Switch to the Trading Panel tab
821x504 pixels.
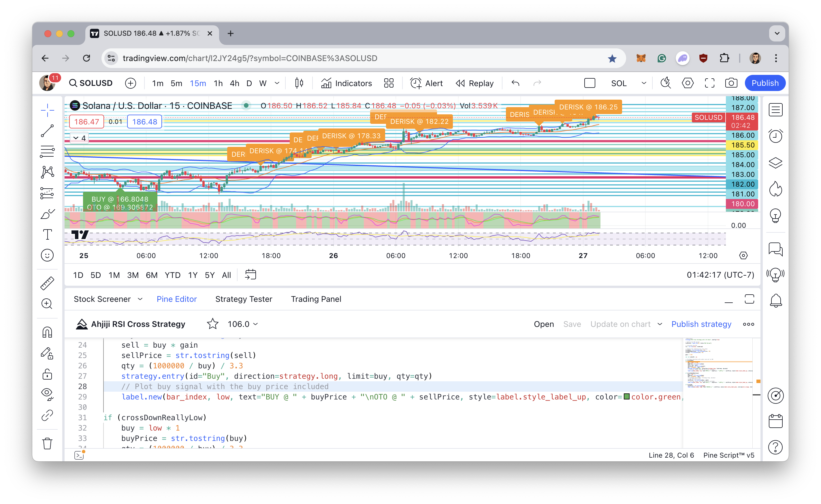(x=316, y=299)
